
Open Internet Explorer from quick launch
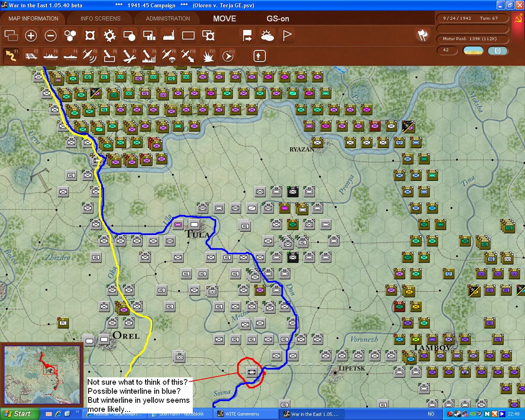coord(59,414)
